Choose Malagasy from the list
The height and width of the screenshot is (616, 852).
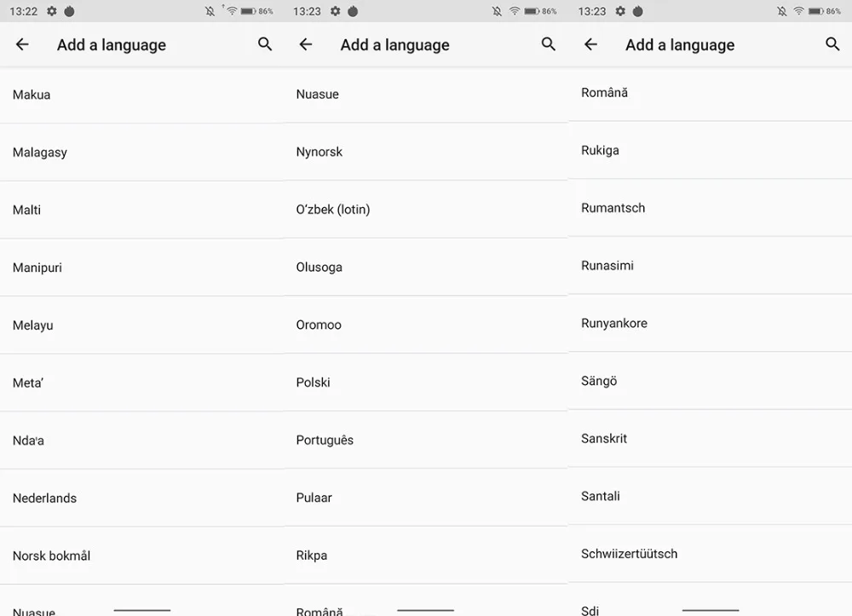[x=141, y=153]
